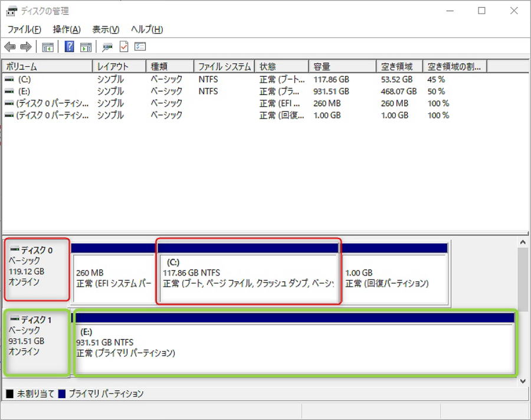Click 正常 (EFI ... status cell
The height and width of the screenshot is (420, 531).
click(280, 103)
